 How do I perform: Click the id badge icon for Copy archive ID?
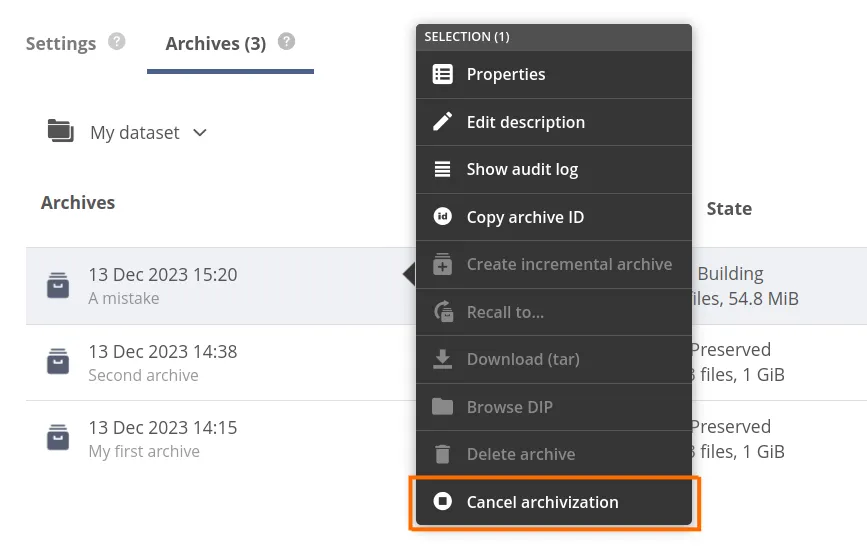point(442,216)
